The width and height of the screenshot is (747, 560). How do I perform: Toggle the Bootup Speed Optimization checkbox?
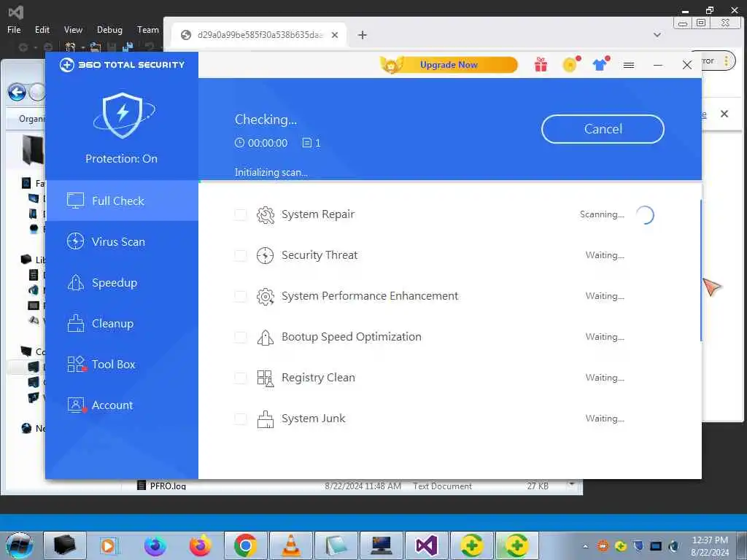[241, 337]
